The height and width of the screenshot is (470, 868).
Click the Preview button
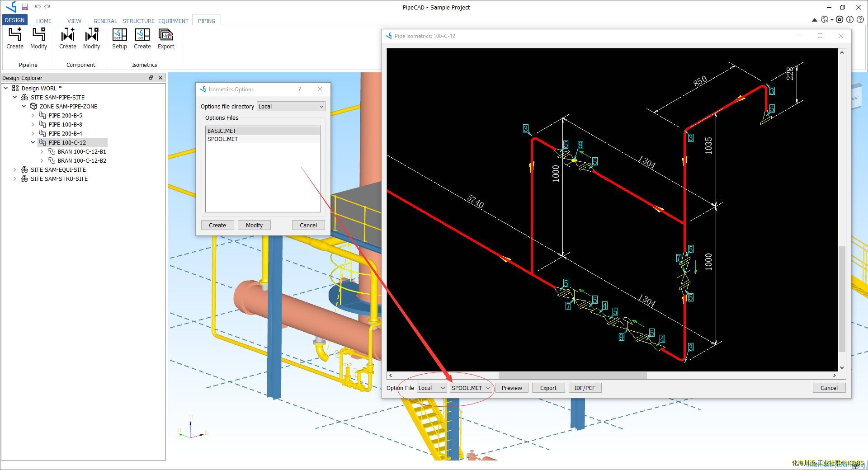click(512, 388)
